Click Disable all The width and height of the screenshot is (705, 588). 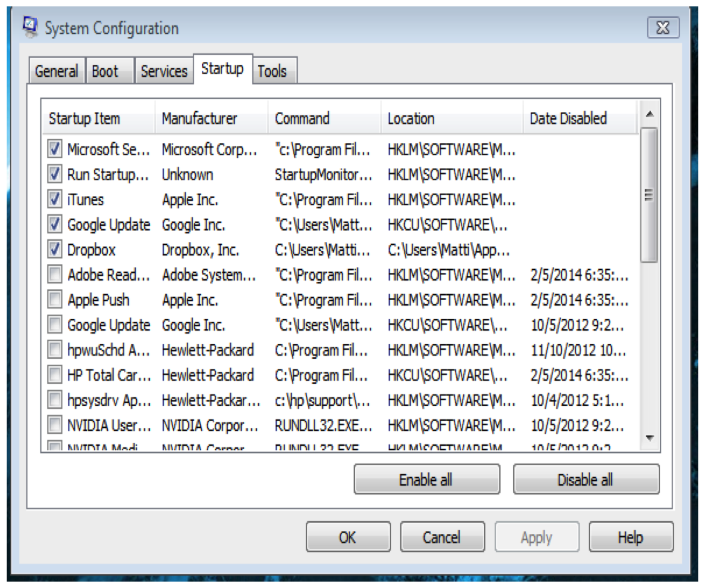586,478
